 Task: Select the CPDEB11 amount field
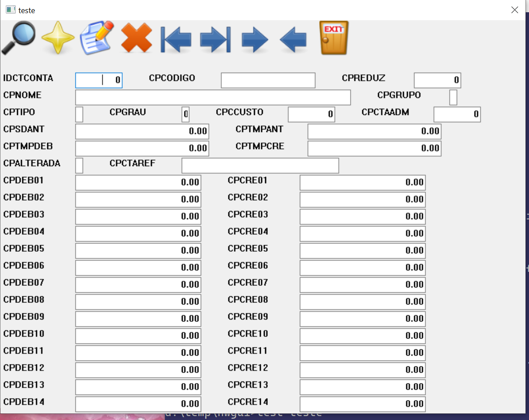(138, 353)
